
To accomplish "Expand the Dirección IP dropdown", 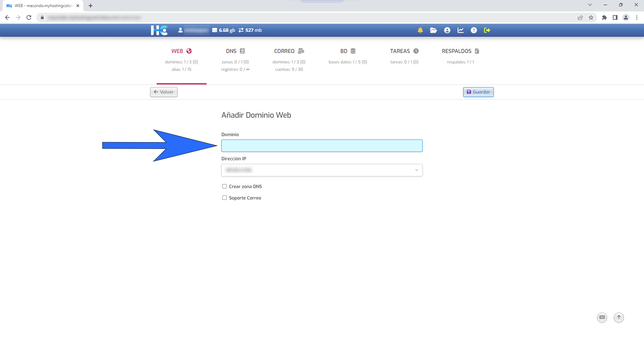I will 322,170.
